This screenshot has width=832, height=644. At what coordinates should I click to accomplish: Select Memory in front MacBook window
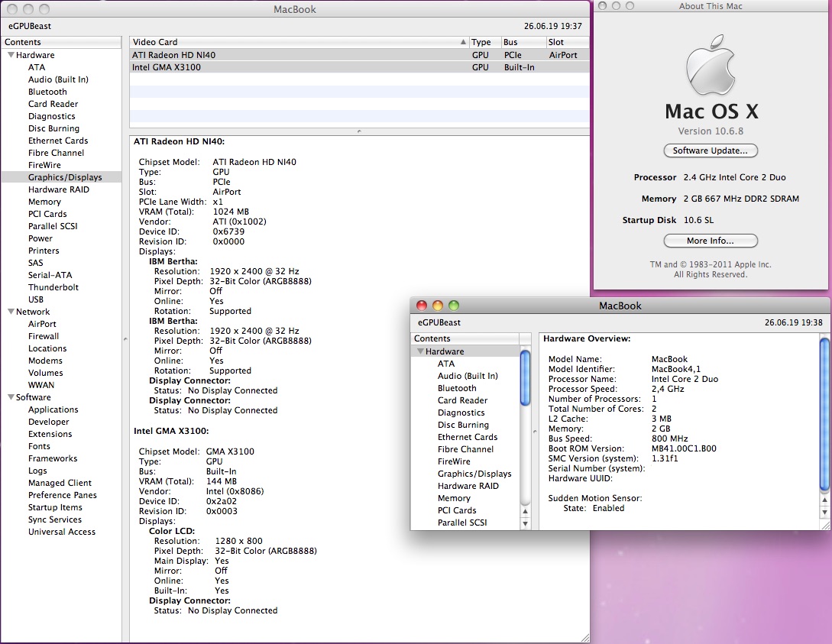tap(454, 497)
